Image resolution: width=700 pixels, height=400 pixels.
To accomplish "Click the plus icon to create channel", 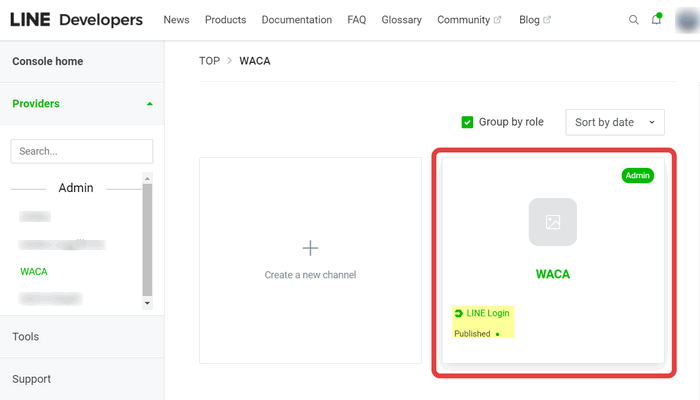I will (x=310, y=248).
